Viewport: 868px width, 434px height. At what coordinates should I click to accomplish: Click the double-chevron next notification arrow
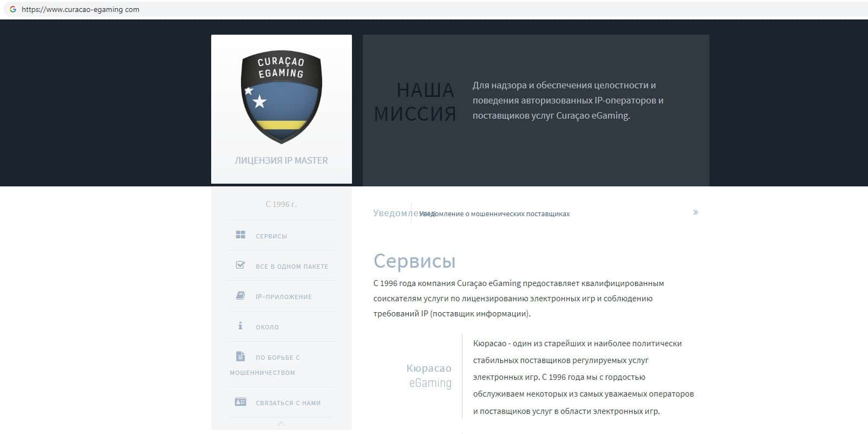696,212
